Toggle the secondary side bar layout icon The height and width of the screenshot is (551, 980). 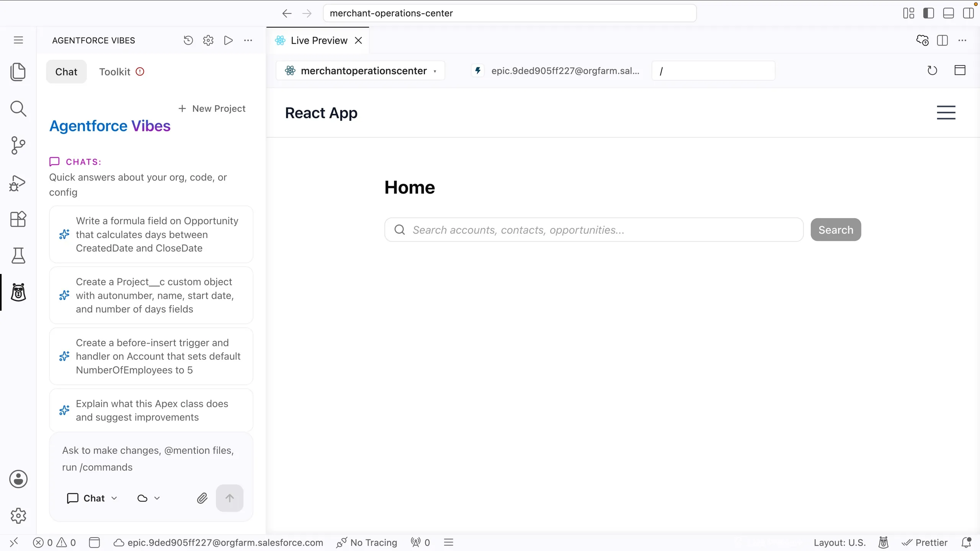[968, 13]
